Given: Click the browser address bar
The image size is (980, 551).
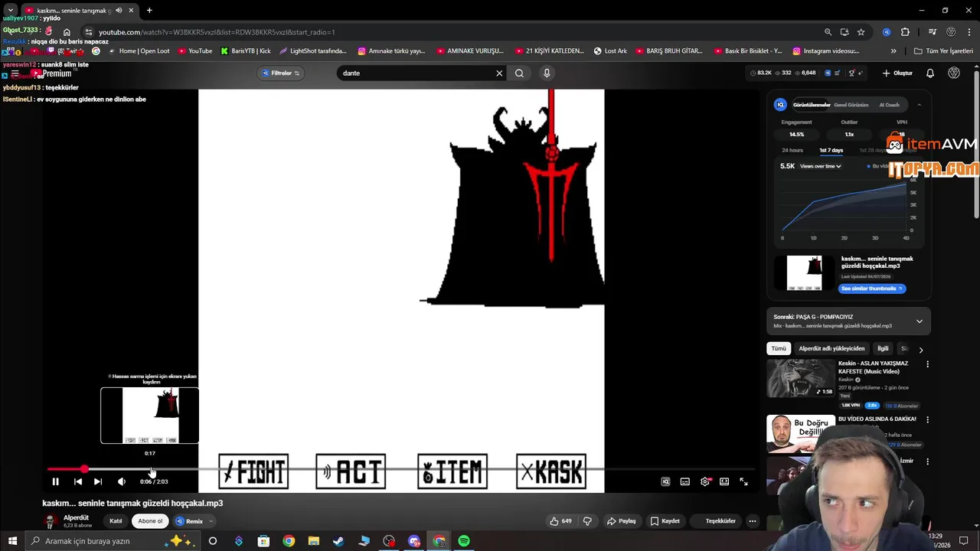Looking at the screenshot, I should (x=452, y=32).
